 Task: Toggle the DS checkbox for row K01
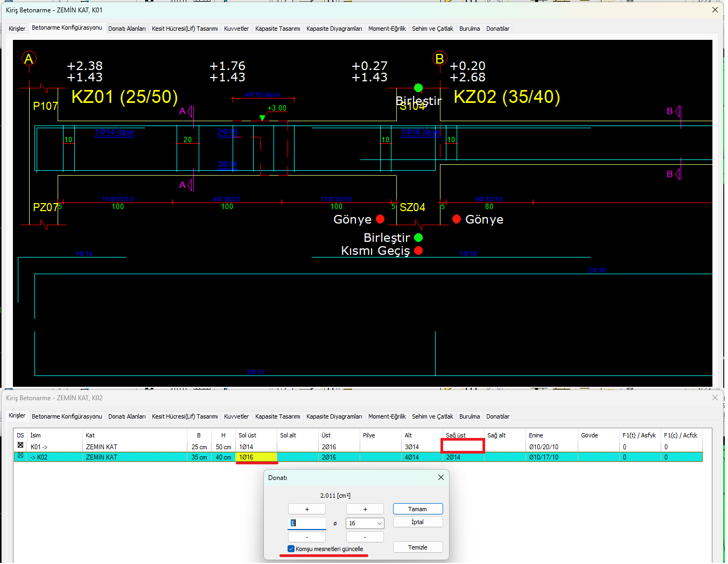click(x=20, y=445)
